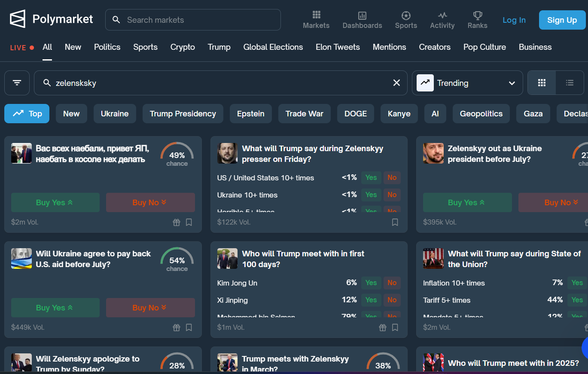Go to the Sports ball icon in top navigation
This screenshot has width=588, height=374.
click(406, 15)
